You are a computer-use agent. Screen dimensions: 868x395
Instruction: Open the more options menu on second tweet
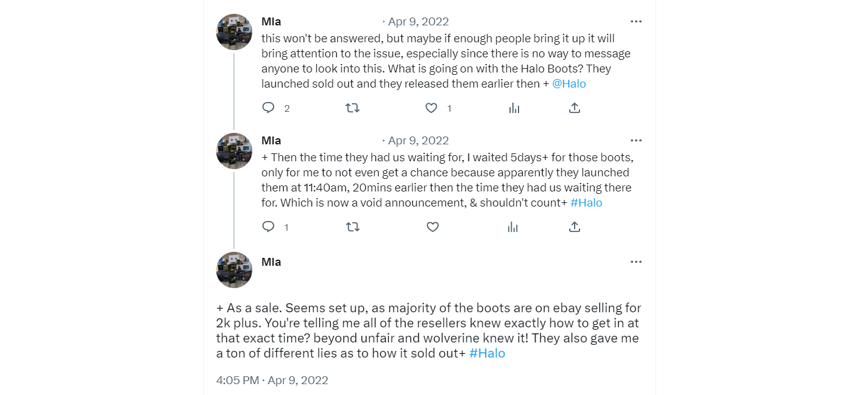click(x=636, y=141)
